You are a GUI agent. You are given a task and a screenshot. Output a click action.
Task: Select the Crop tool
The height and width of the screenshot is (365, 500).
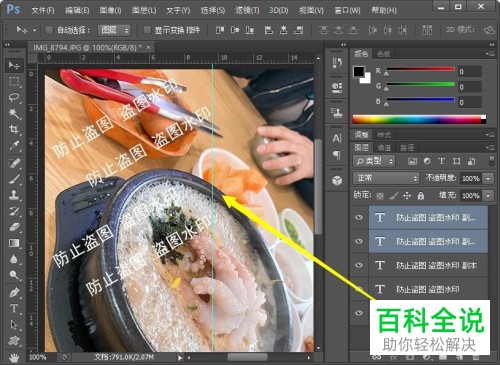pos(14,129)
